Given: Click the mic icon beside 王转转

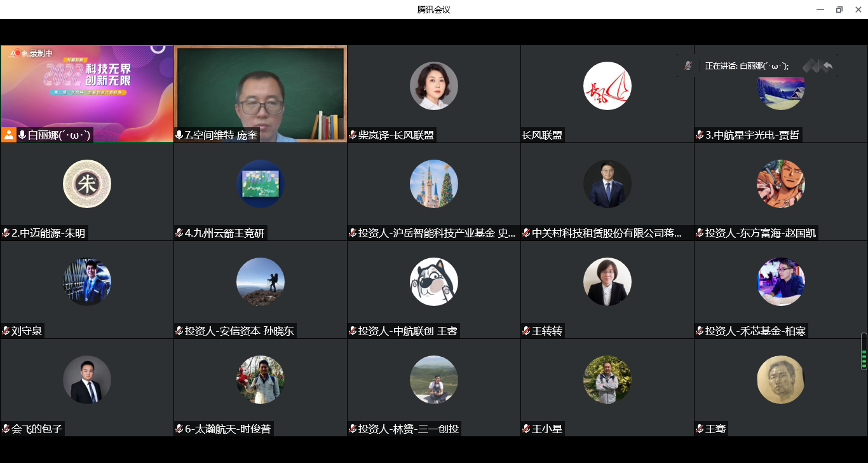Looking at the screenshot, I should (x=526, y=331).
